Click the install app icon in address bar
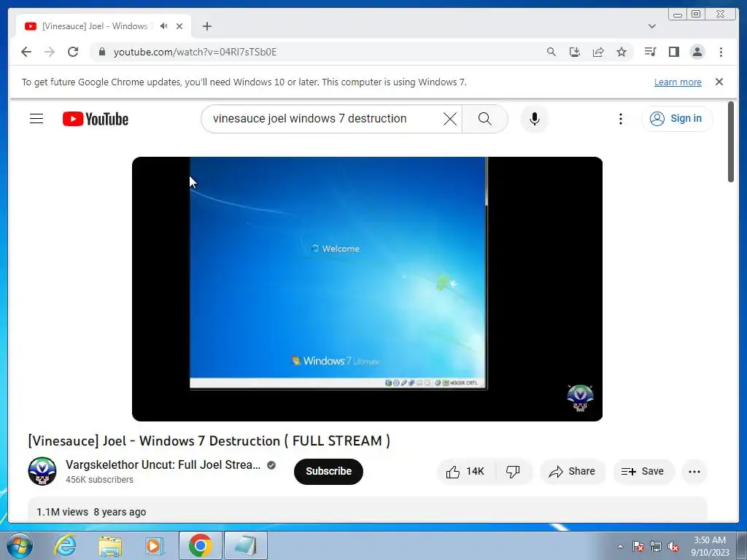 [x=575, y=52]
